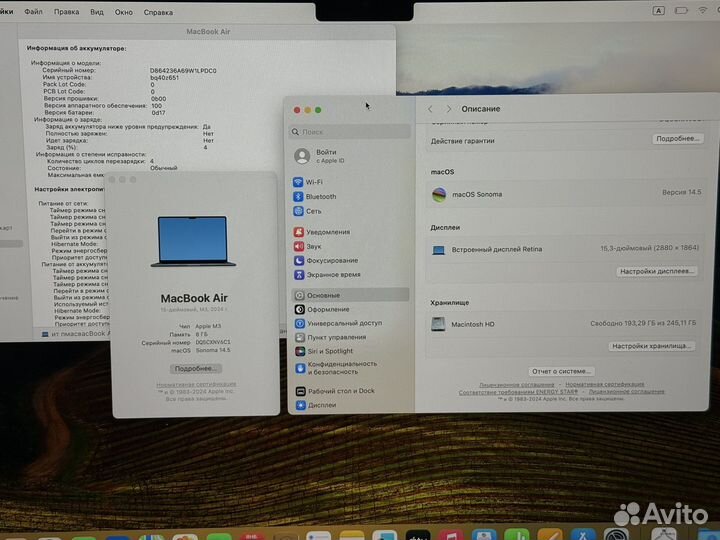Click Подробнее next to Действие гарантии

677,139
